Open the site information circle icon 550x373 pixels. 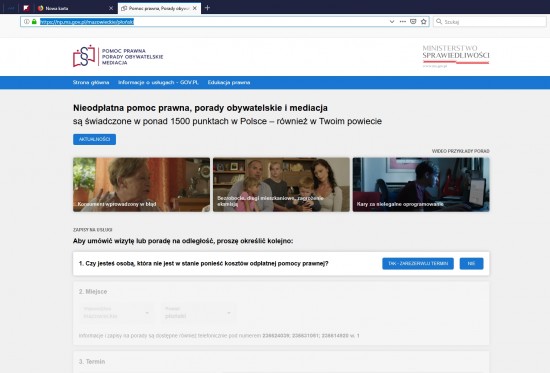[26, 21]
